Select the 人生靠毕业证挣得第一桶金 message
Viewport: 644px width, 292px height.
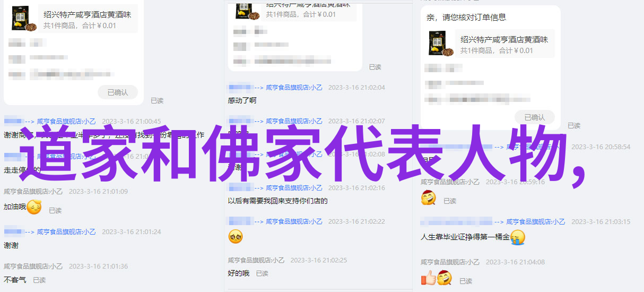click(x=465, y=237)
